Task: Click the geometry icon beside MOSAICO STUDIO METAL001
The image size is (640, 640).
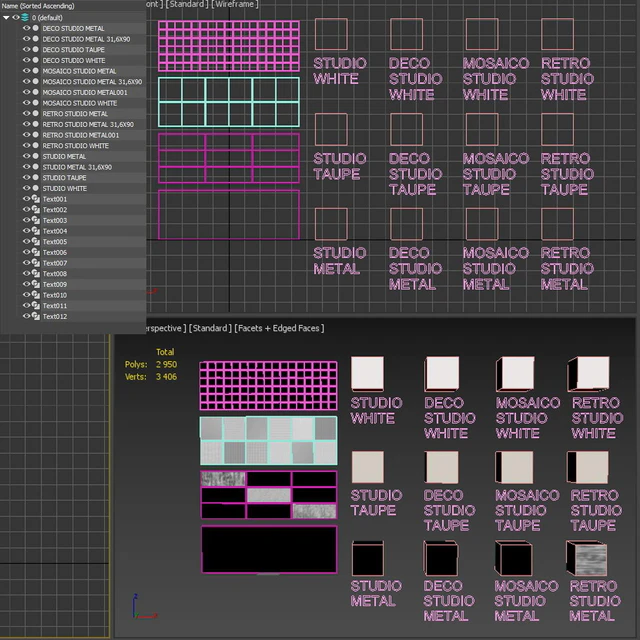Action: click(36, 92)
